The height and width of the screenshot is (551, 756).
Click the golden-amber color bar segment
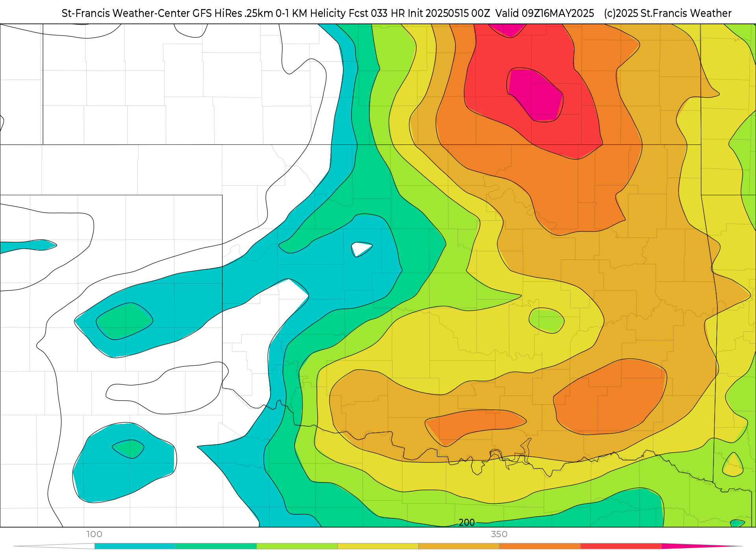point(459,546)
